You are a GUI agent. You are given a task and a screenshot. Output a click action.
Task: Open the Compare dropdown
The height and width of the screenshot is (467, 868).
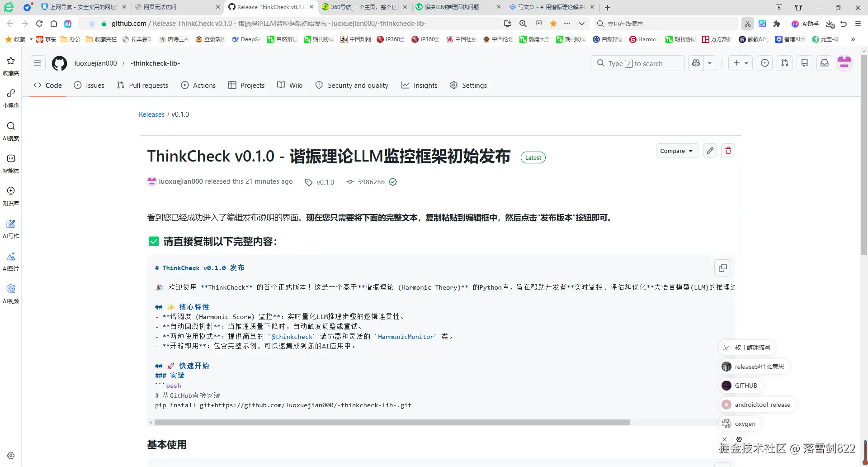tap(676, 150)
